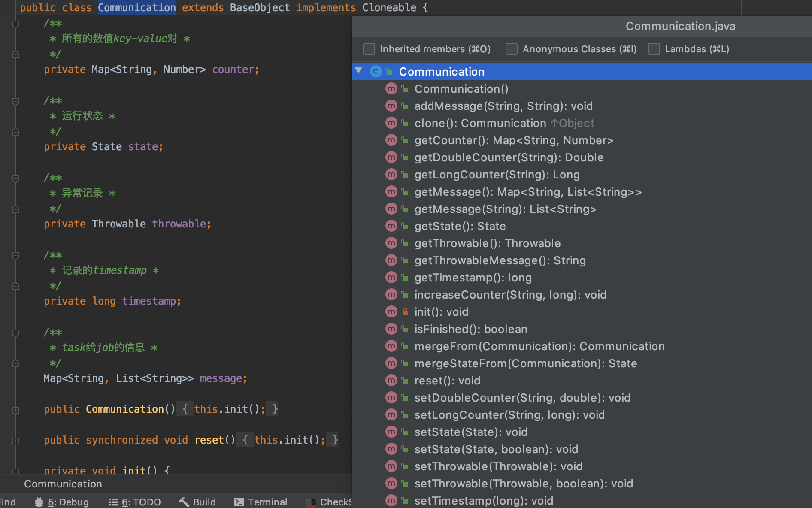Click method icon of mergeFrom(Communication)
The height and width of the screenshot is (508, 812).
click(x=391, y=346)
